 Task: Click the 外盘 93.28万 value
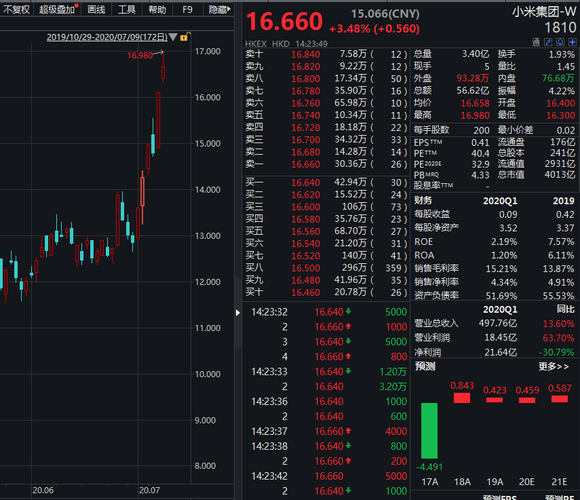(x=473, y=78)
